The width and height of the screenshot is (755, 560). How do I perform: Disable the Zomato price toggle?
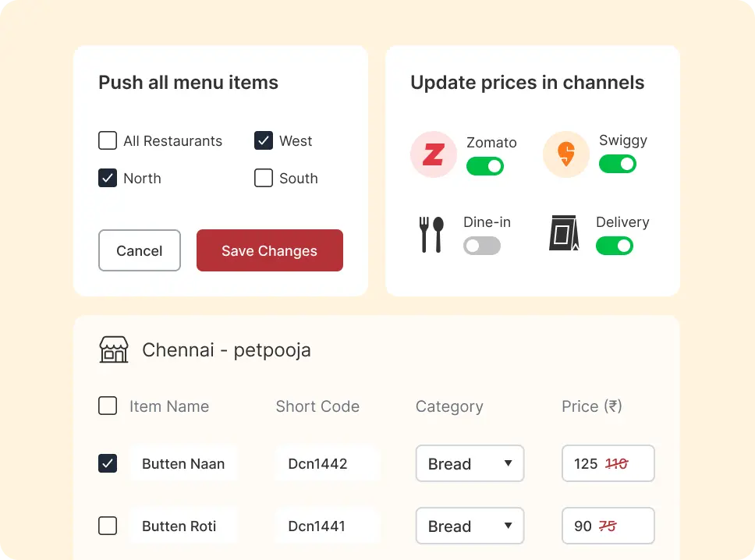point(485,166)
